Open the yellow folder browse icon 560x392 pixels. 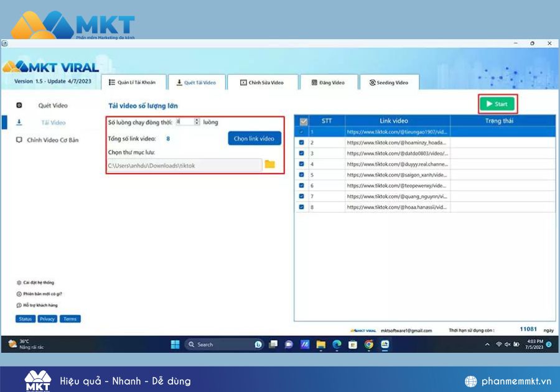click(269, 164)
